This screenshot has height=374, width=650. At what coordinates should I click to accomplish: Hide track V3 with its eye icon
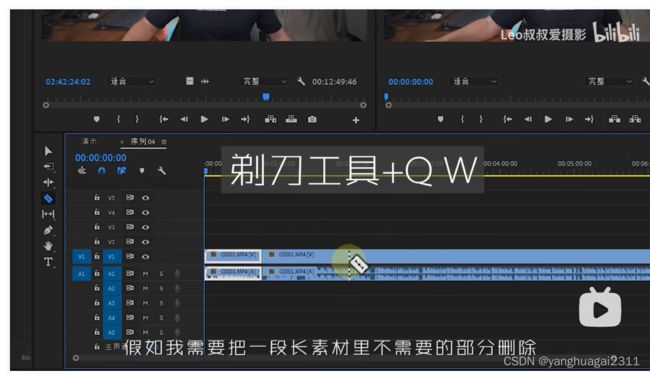[146, 227]
